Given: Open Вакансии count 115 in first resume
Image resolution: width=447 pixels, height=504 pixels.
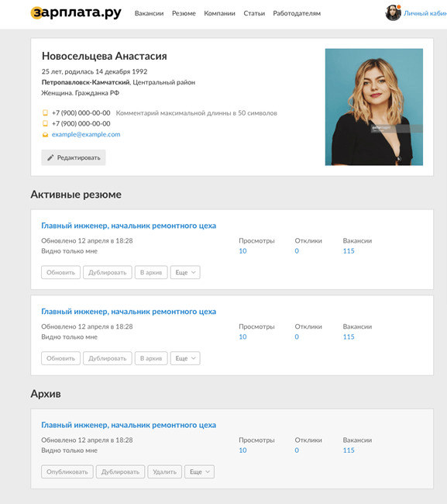Looking at the screenshot, I should click(x=349, y=251).
